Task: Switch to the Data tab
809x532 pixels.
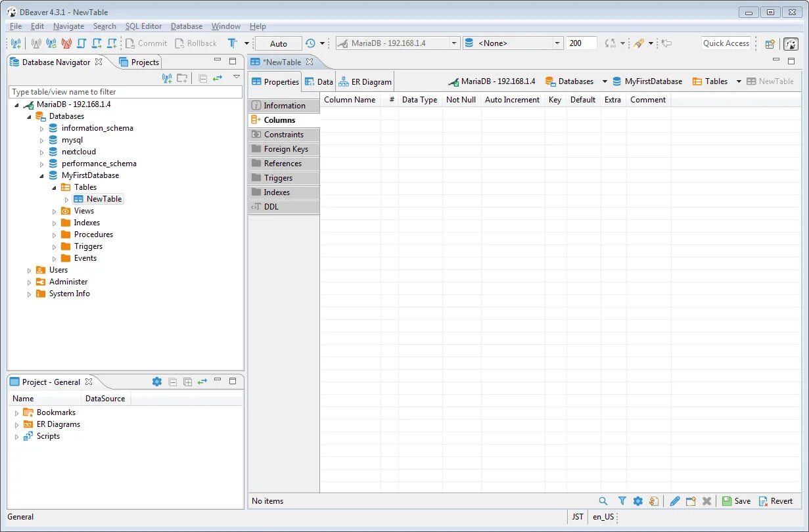Action: [x=319, y=82]
